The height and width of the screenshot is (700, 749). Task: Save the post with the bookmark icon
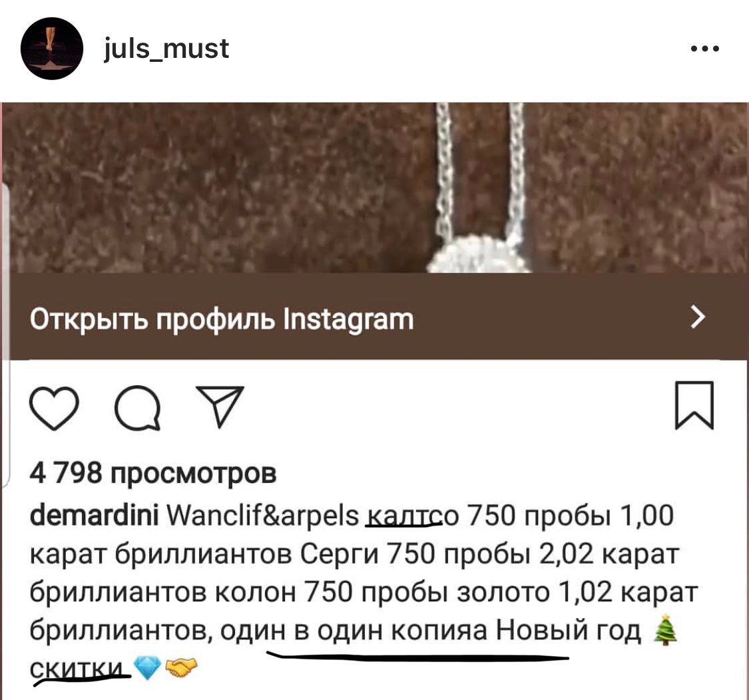tap(694, 405)
